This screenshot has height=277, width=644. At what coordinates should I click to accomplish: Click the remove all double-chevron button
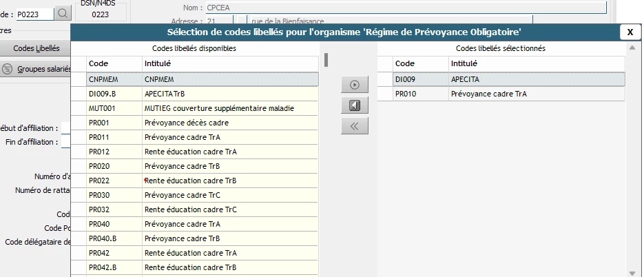click(355, 126)
